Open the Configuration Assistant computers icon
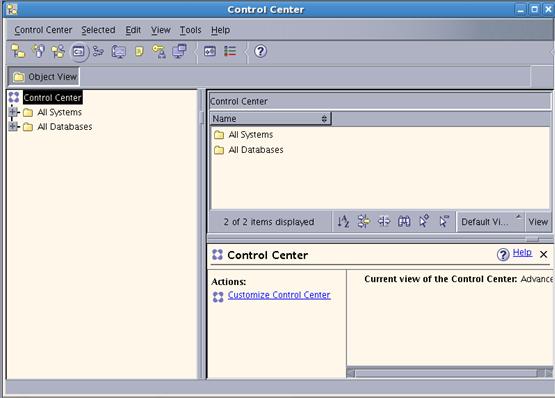Image resolution: width=555 pixels, height=398 pixels. 179,51
